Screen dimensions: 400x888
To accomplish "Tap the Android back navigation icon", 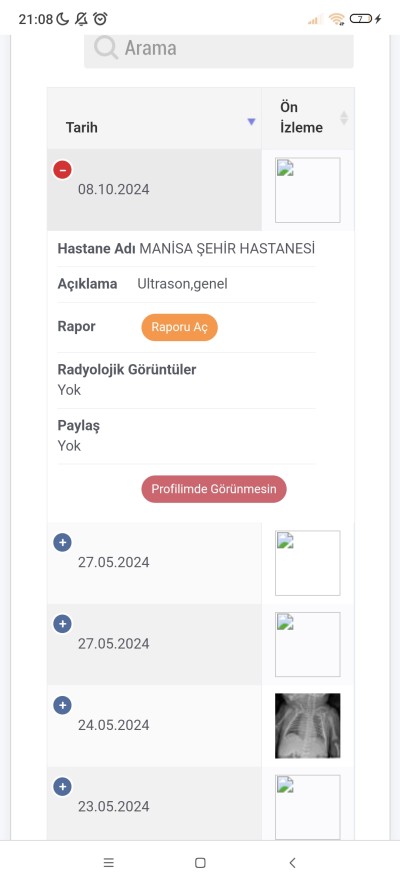I will click(292, 863).
